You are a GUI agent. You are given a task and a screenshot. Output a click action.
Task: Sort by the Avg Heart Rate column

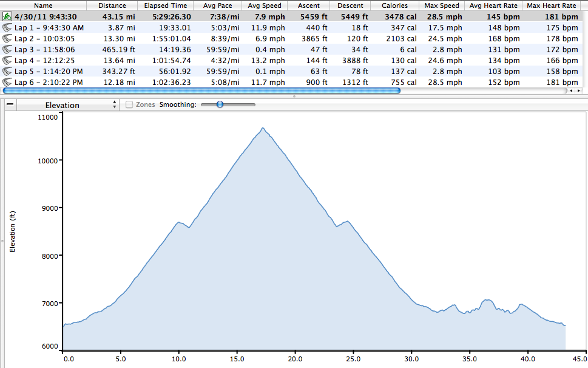point(493,5)
